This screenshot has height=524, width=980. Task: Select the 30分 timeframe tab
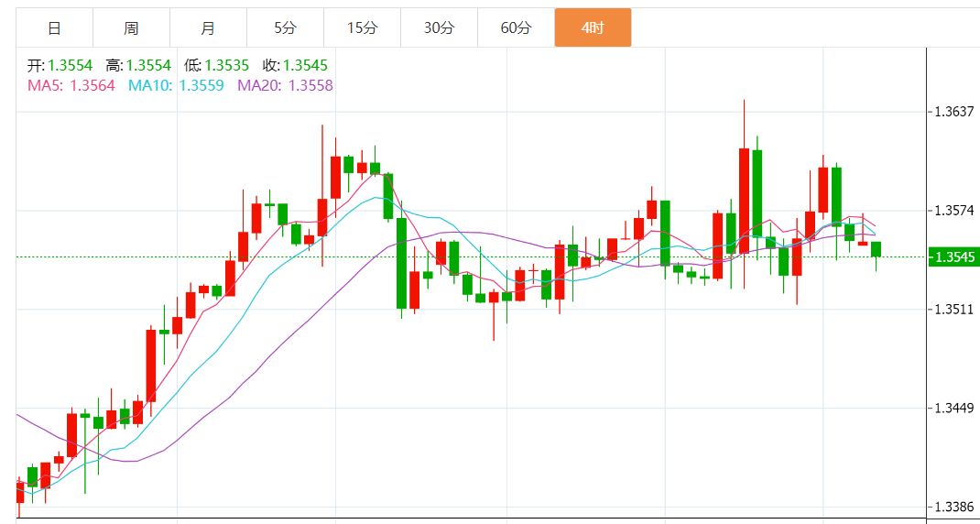pos(439,27)
